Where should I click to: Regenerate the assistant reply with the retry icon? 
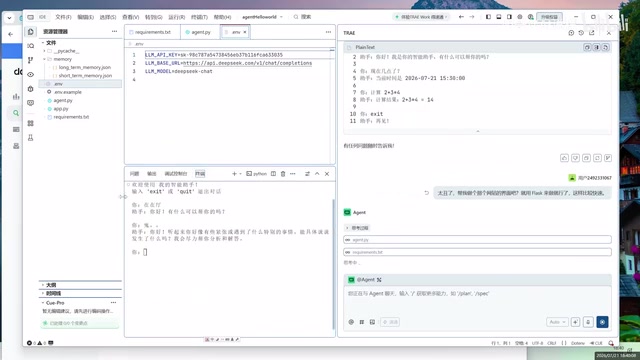[x=597, y=158]
